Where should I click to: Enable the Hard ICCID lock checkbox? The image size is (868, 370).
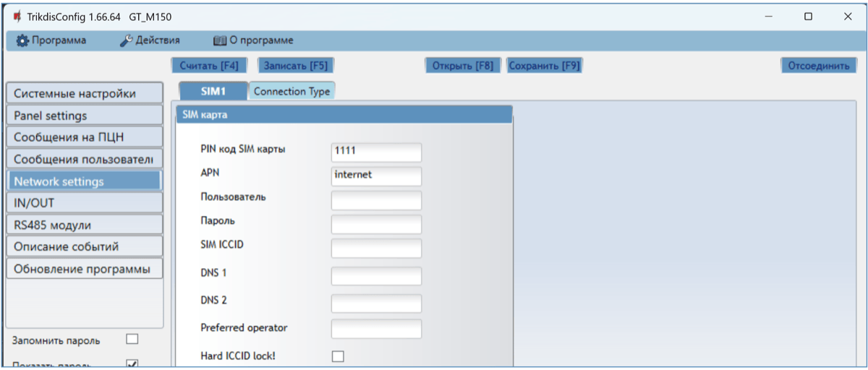coord(338,356)
